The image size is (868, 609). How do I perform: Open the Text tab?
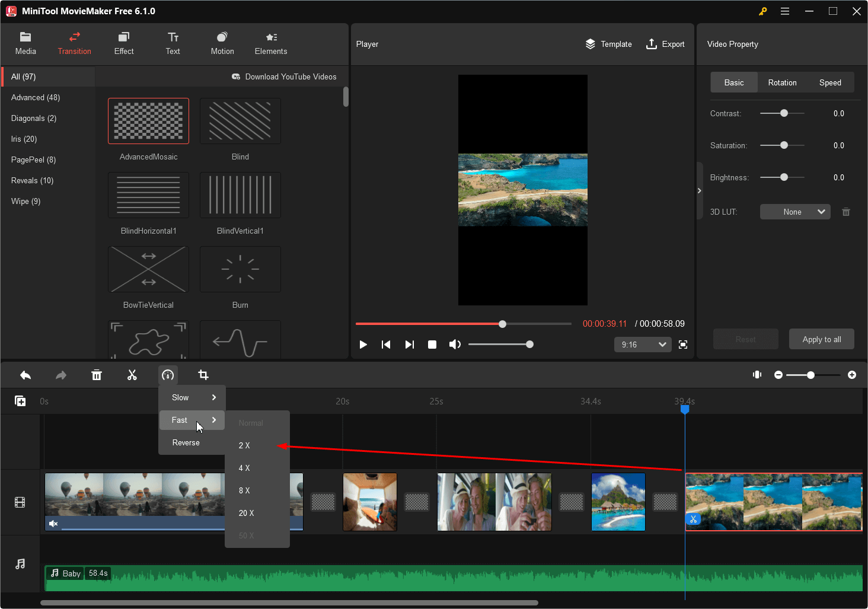point(173,44)
